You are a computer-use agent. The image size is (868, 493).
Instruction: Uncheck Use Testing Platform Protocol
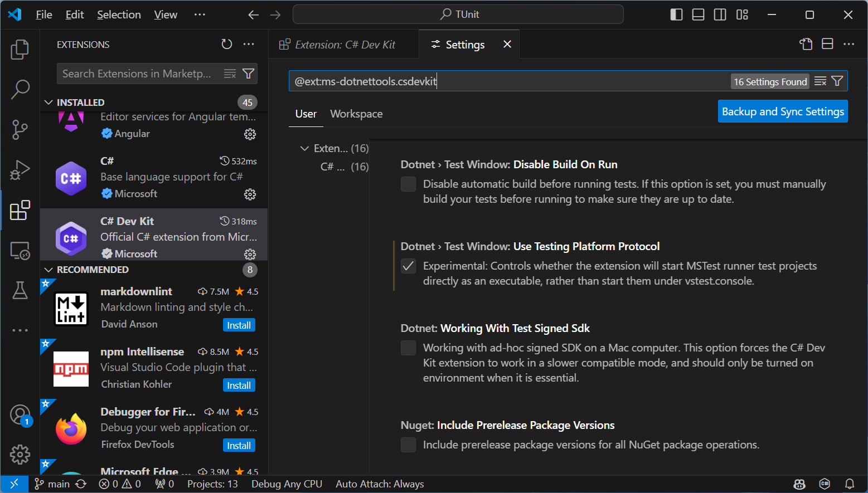(408, 266)
